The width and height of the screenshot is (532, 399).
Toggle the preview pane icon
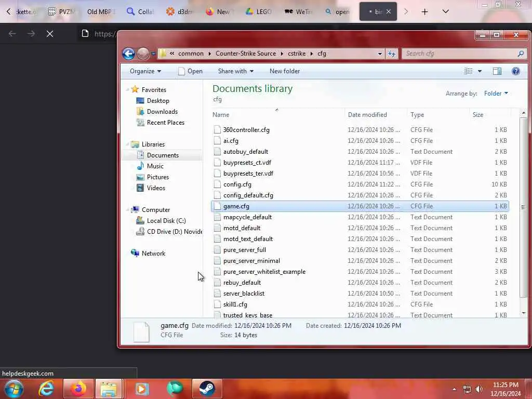(497, 71)
